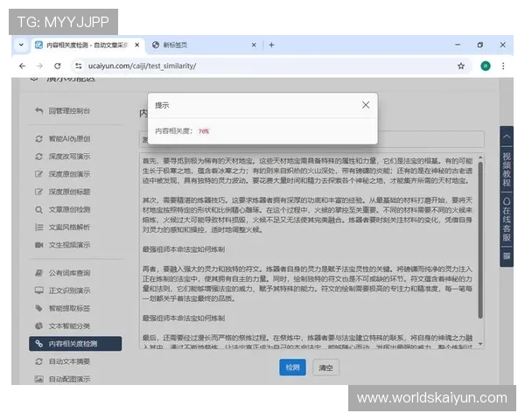Open 公有词库查询 in sidebar
The width and height of the screenshot is (525, 420).
point(63,273)
